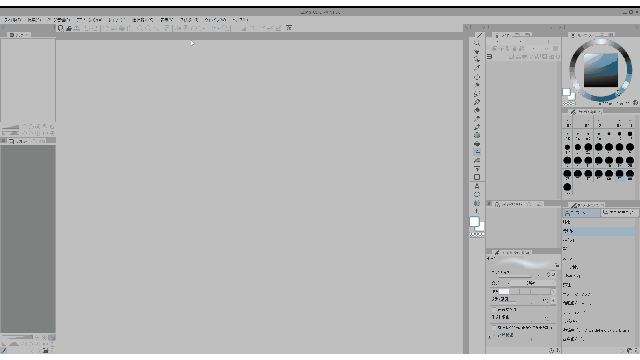Select the highlighted sub tool in the list
Viewport: 640px width, 360px height.
click(x=599, y=231)
